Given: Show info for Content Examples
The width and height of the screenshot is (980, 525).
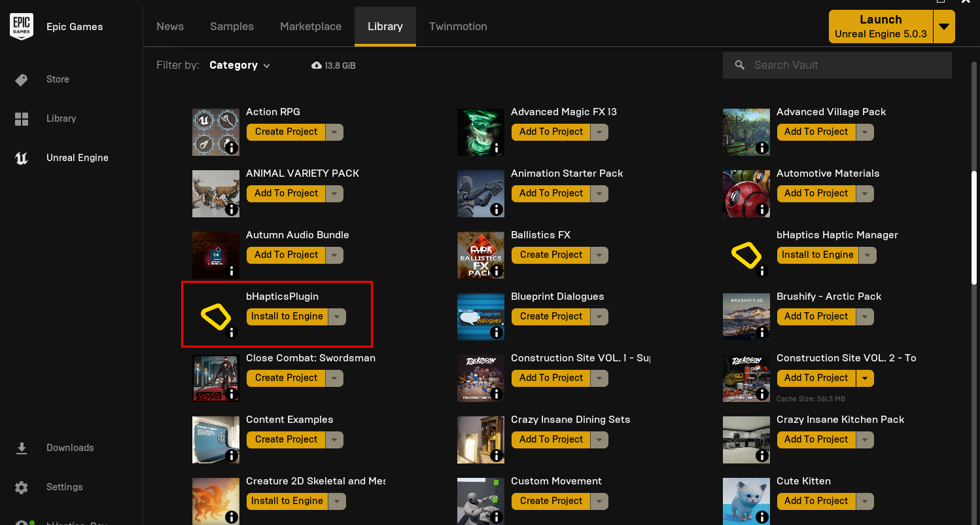Looking at the screenshot, I should (x=231, y=456).
